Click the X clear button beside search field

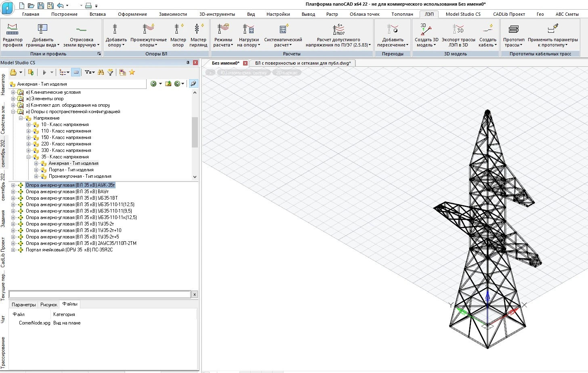194,295
